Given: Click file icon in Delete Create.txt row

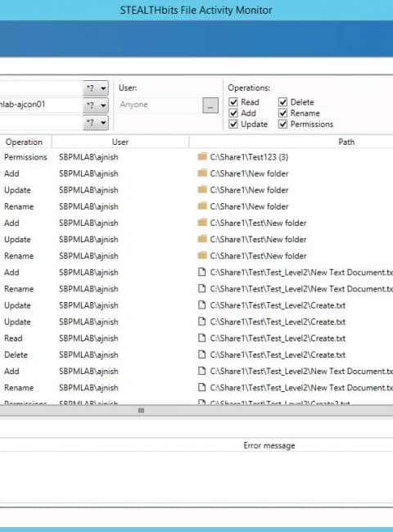Looking at the screenshot, I should point(202,354).
